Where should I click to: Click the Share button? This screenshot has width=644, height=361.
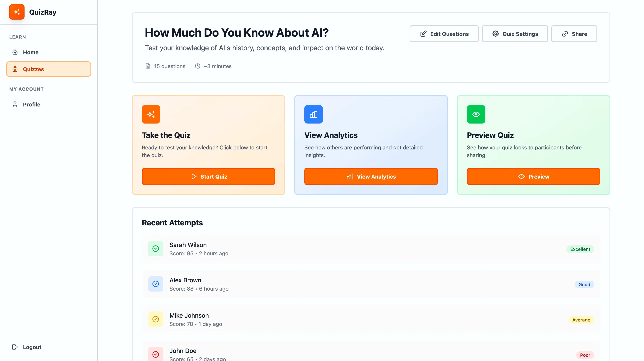(x=574, y=34)
